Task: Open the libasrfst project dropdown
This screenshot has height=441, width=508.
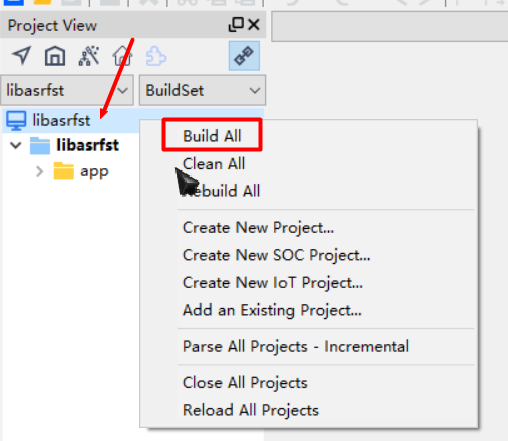Action: coord(67,90)
